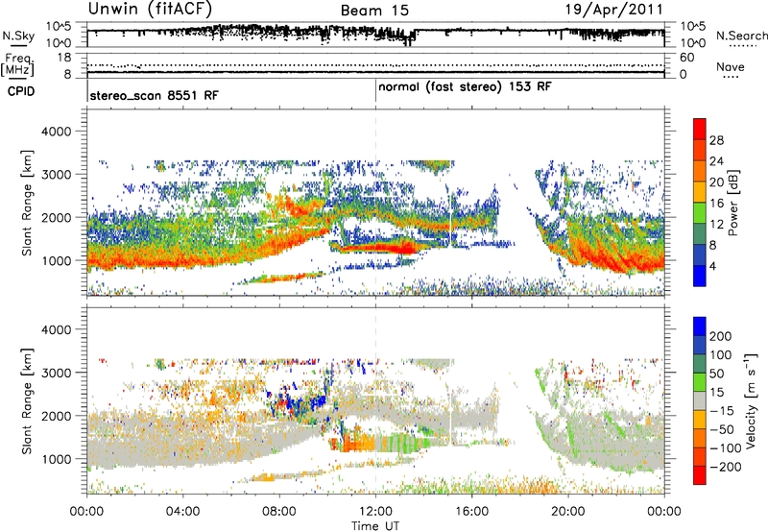
Task: Click the "18" tick of the frequency axis
Action: (x=64, y=58)
